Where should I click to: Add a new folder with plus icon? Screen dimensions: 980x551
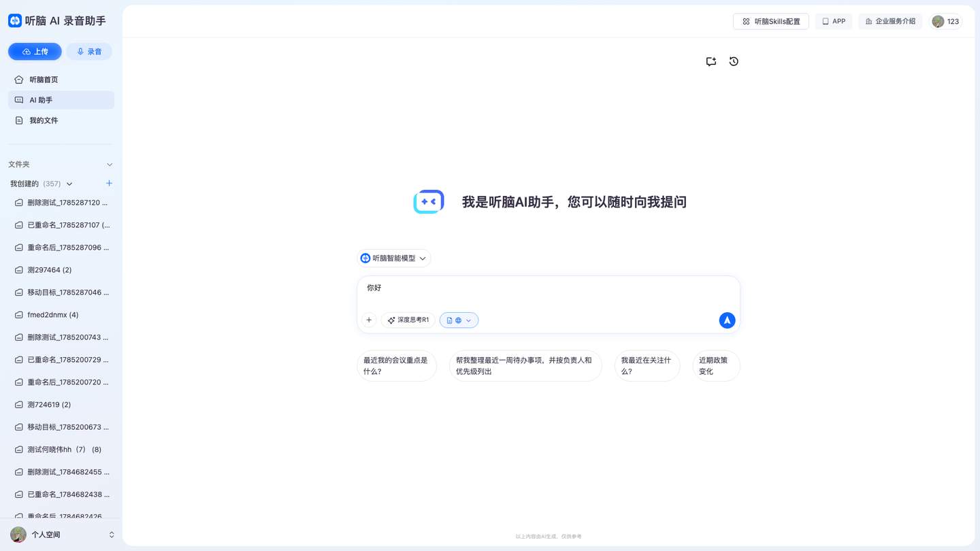coord(109,184)
